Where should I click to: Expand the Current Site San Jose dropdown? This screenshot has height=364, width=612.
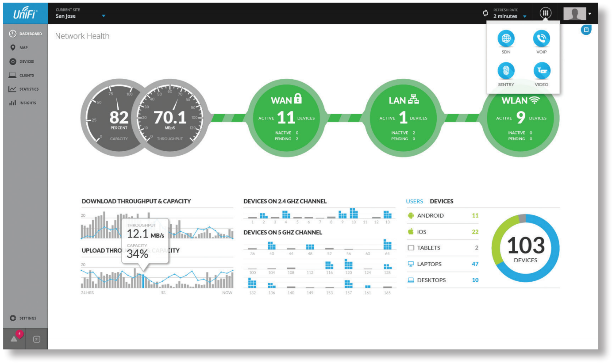click(104, 16)
